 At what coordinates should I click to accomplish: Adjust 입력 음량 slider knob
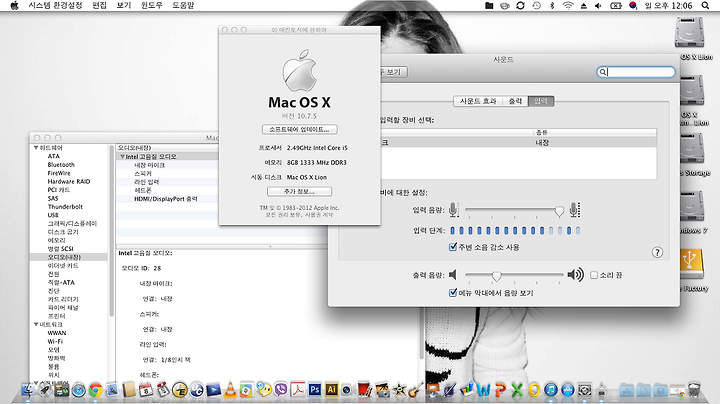click(559, 211)
